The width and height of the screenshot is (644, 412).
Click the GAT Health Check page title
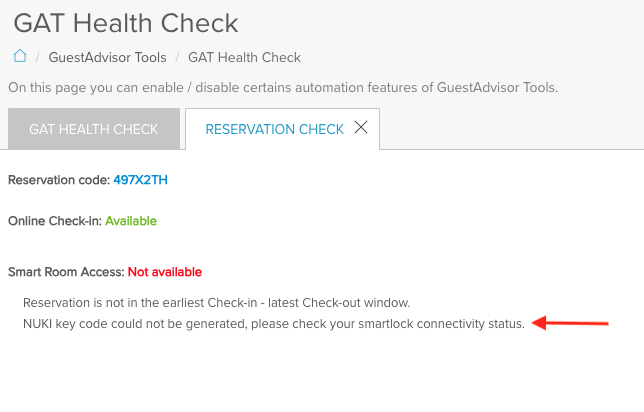[x=126, y=23]
